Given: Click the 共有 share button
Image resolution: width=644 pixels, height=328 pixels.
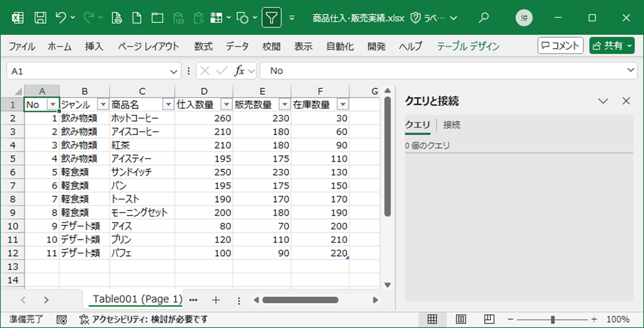Looking at the screenshot, I should click(612, 45).
